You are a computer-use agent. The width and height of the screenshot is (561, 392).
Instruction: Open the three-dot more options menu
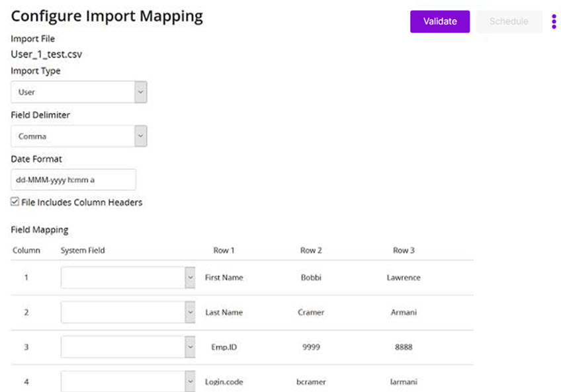pyautogui.click(x=554, y=21)
